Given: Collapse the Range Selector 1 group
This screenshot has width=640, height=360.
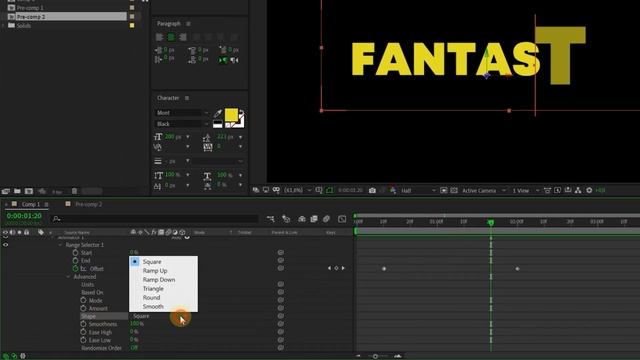Looking at the screenshot, I should click(60, 245).
